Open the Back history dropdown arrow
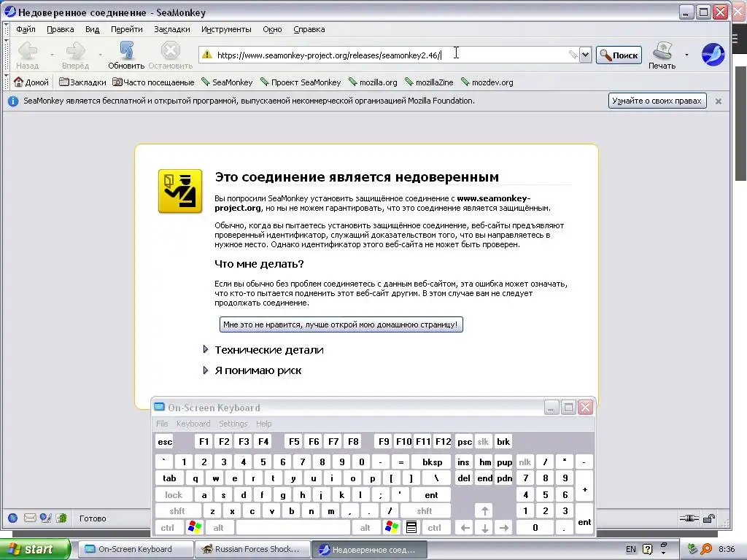This screenshot has width=747, height=560. point(52,55)
